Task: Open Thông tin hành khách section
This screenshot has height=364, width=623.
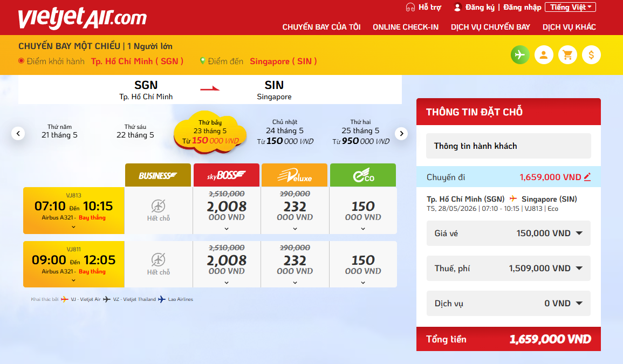Action: point(509,146)
